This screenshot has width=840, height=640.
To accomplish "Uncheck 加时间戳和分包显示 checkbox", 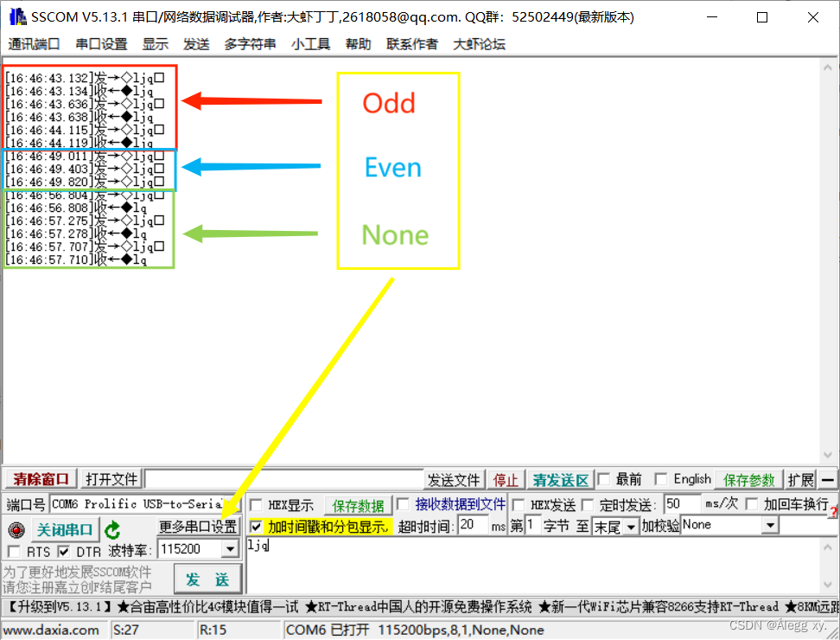I will pos(257,527).
